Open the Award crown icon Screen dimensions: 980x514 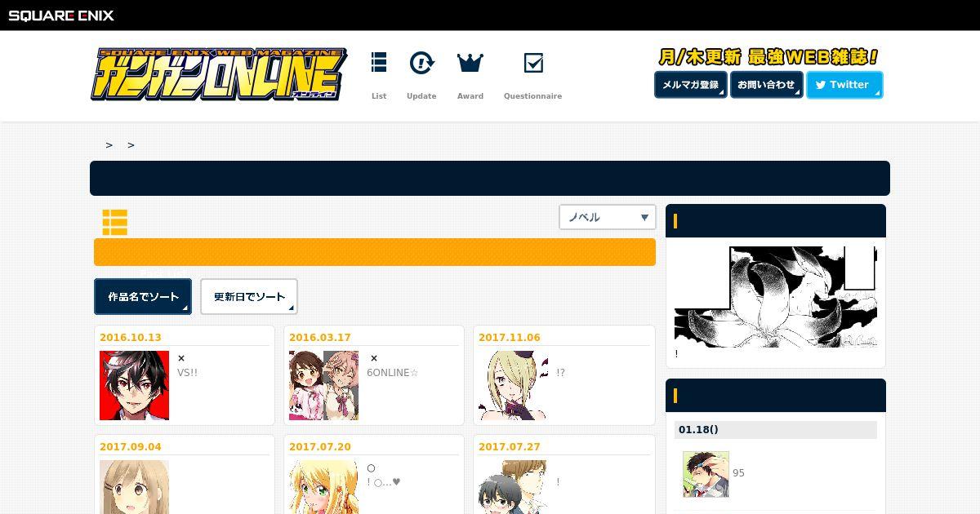point(470,63)
